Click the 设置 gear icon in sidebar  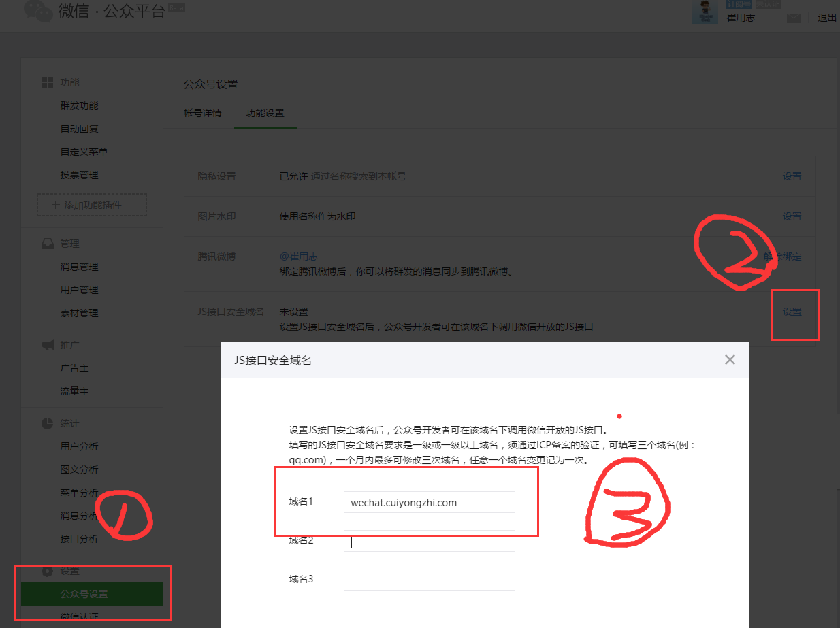click(x=48, y=571)
